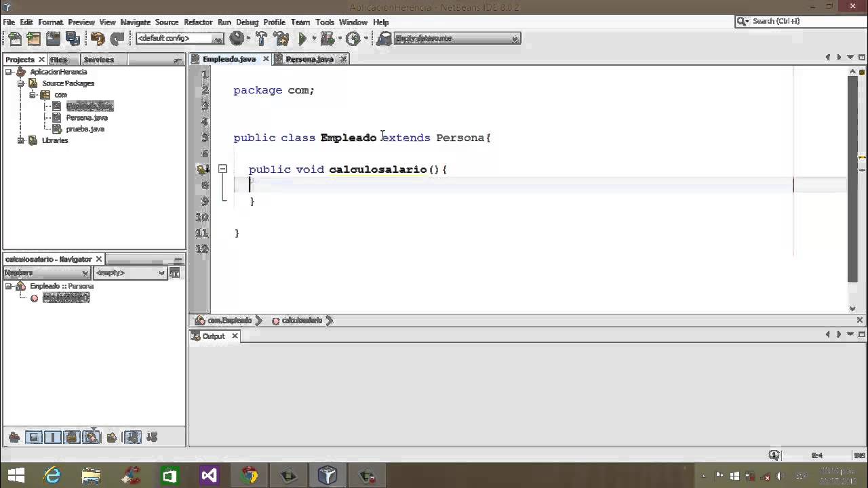Click the Build Project hammer icon

(262, 39)
